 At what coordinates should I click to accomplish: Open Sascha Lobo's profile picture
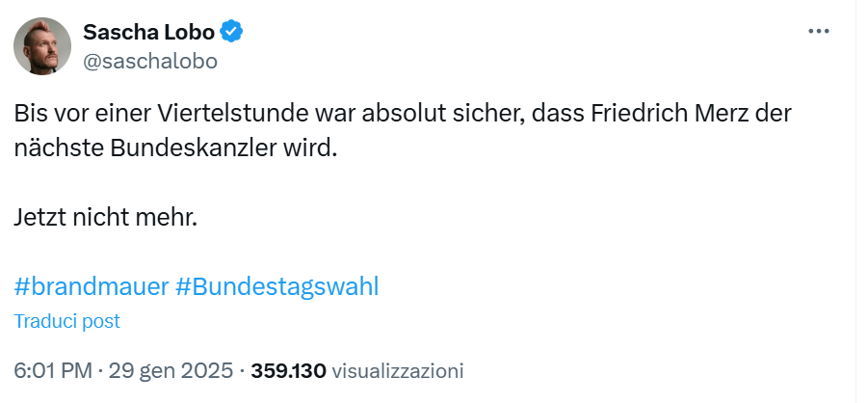pos(42,45)
